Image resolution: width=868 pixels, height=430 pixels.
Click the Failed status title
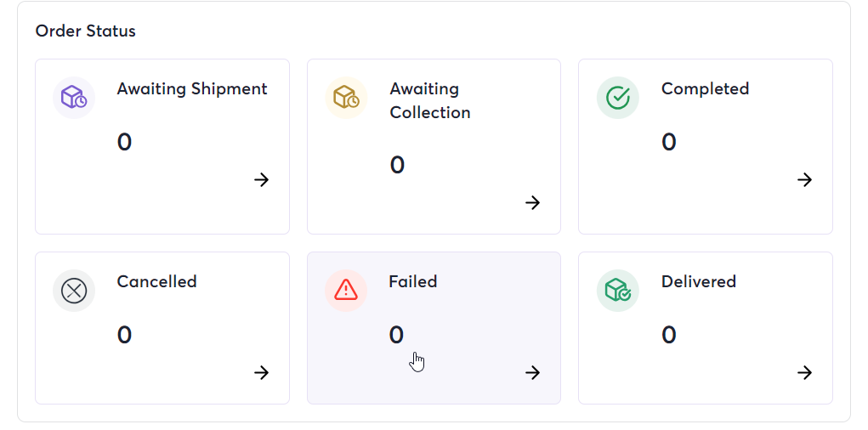(x=413, y=281)
